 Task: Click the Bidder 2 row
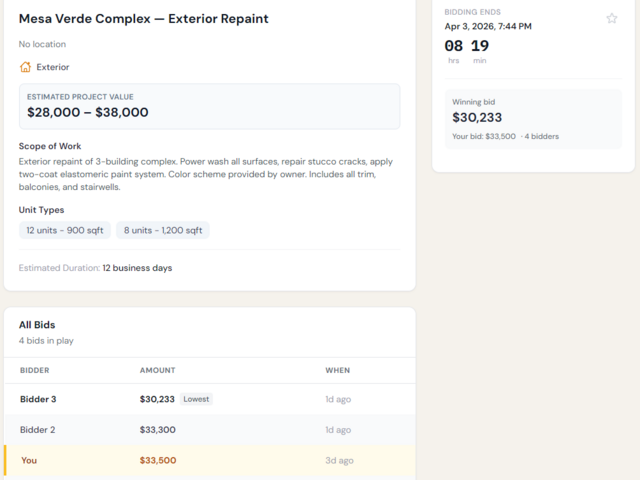pos(210,430)
